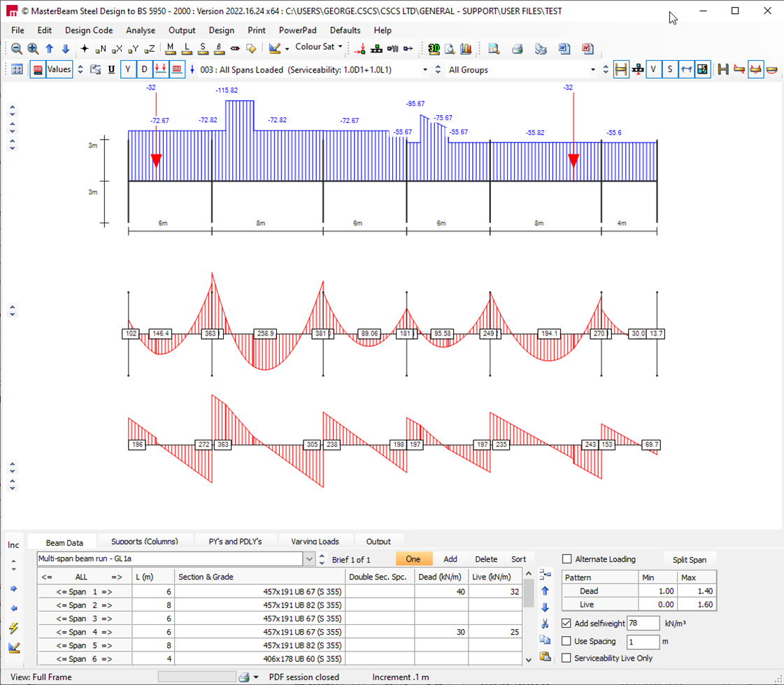This screenshot has width=784, height=685.
Task: Click the Span 4 section 457x191 UB 67 cell
Action: 260,632
